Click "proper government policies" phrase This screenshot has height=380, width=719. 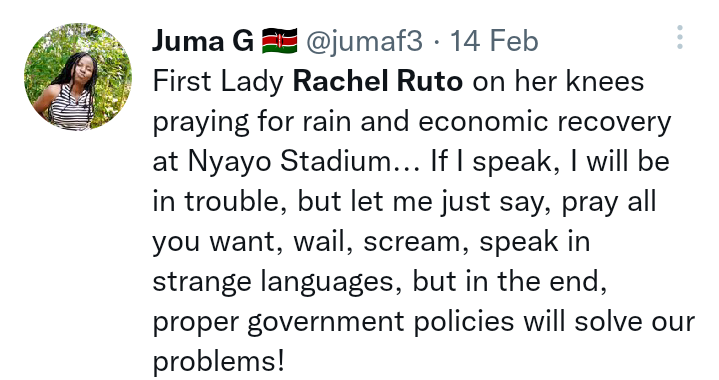pyautogui.click(x=333, y=322)
